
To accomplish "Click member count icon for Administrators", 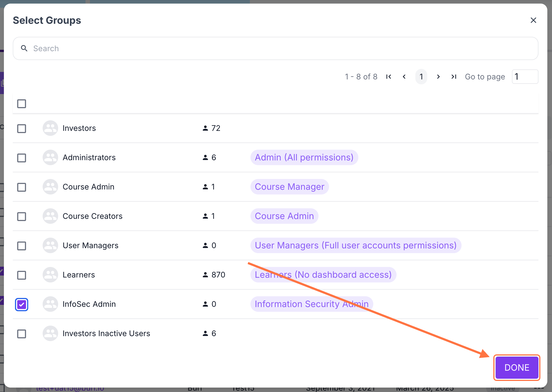I will tap(205, 157).
